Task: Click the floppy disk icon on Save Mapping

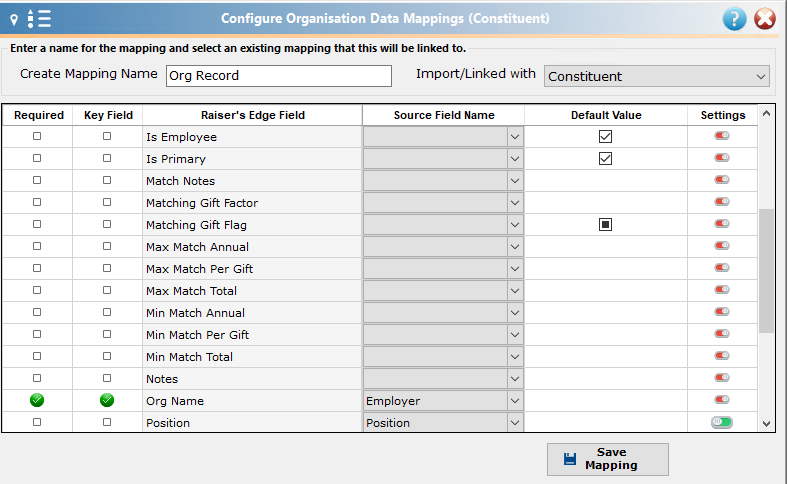Action: [570, 459]
